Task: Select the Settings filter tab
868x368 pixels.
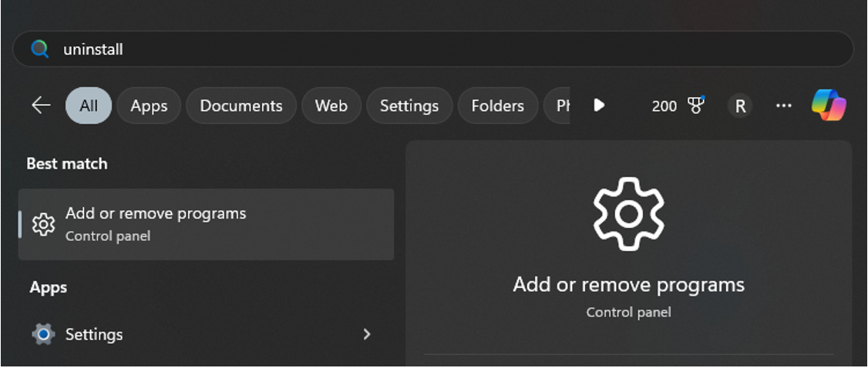Action: [x=409, y=105]
